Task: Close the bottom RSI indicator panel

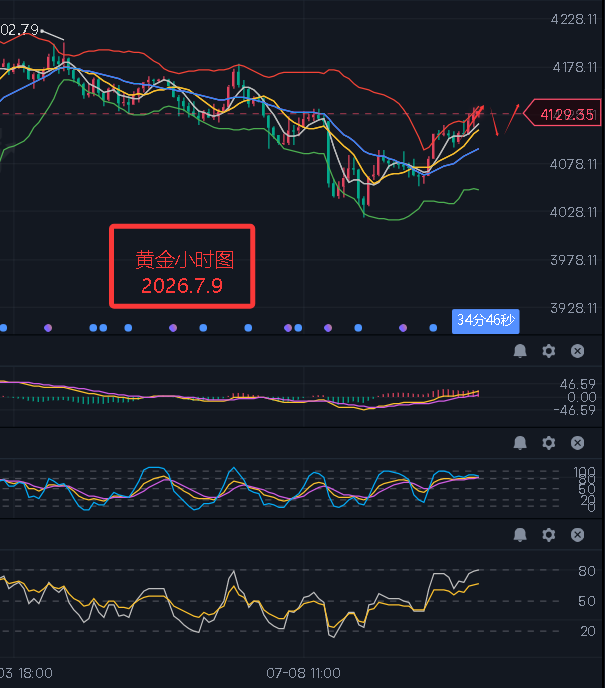Action: pyautogui.click(x=577, y=534)
